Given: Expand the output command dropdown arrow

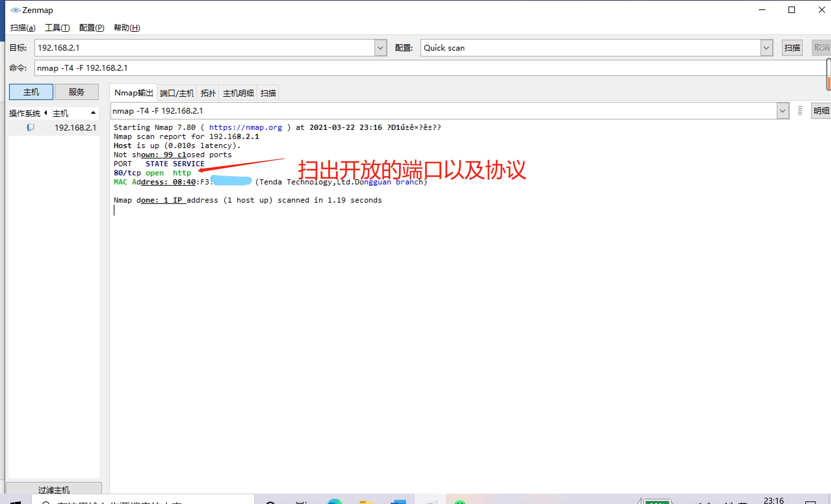Looking at the screenshot, I should [x=783, y=111].
